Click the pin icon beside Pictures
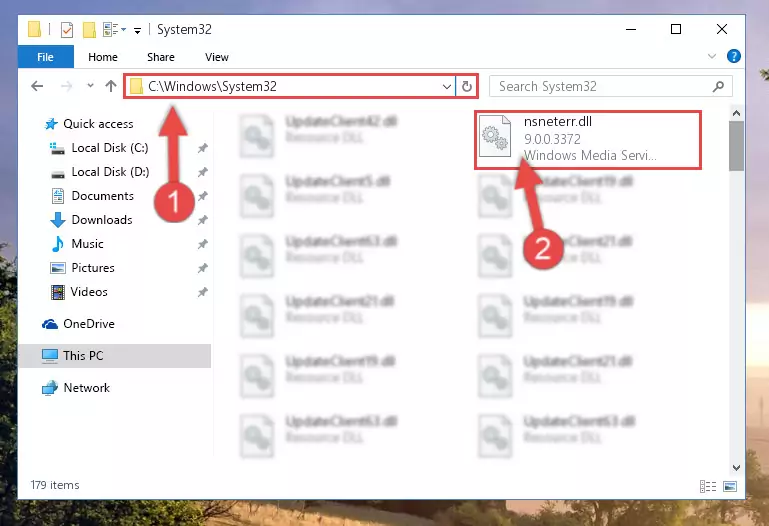 202,268
